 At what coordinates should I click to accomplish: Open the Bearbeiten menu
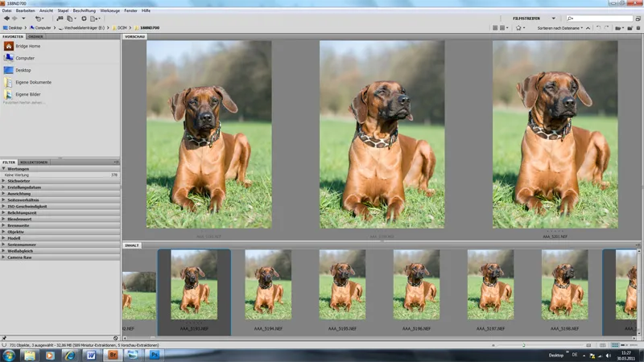[x=26, y=10]
